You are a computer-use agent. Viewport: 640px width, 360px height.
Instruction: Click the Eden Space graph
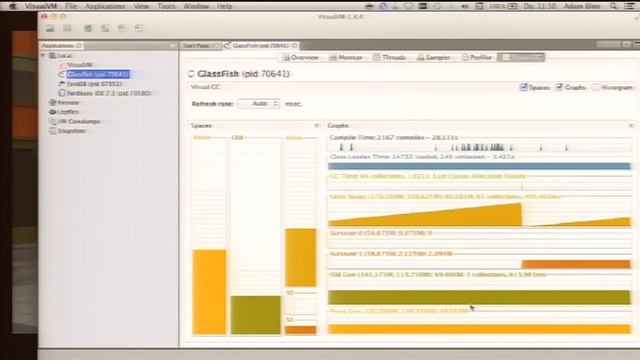click(x=480, y=213)
